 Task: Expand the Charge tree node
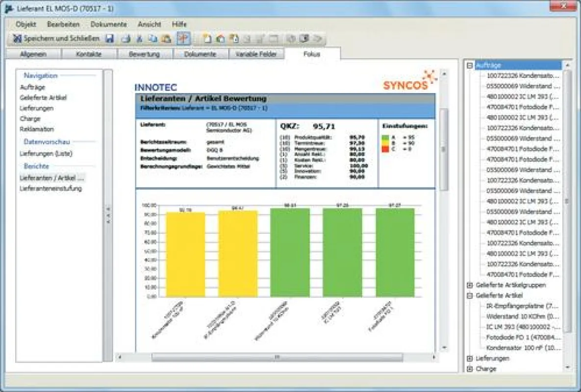(470, 368)
